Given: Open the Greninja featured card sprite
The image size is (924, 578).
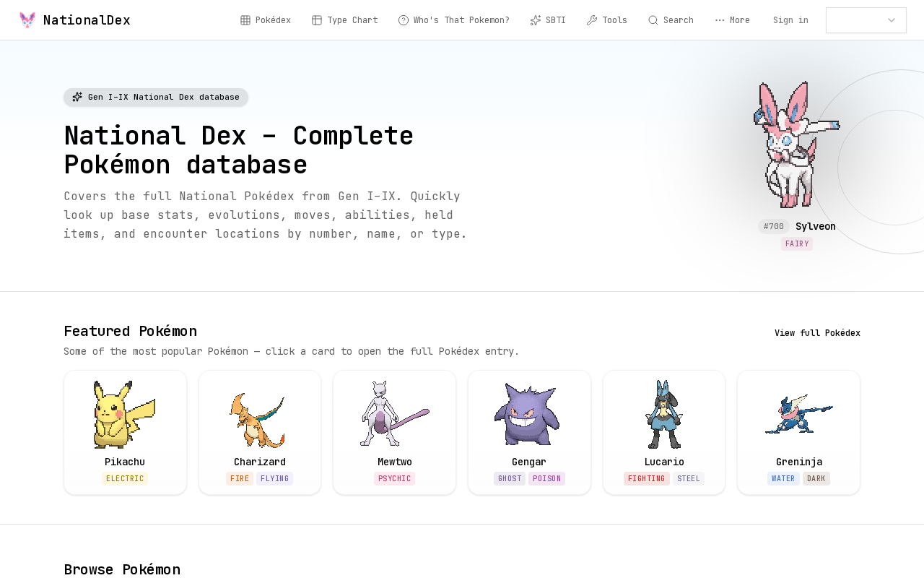Looking at the screenshot, I should (799, 414).
